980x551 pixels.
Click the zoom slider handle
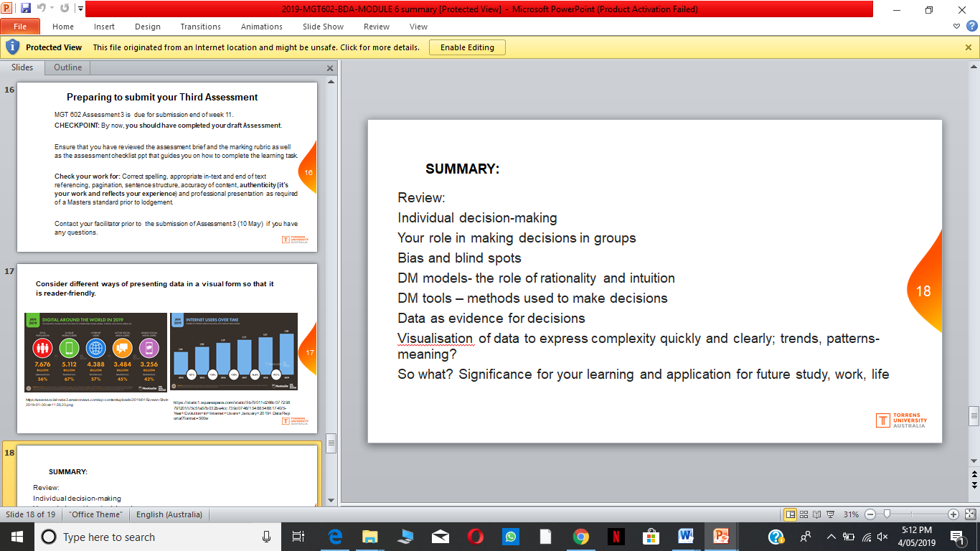[x=887, y=514]
